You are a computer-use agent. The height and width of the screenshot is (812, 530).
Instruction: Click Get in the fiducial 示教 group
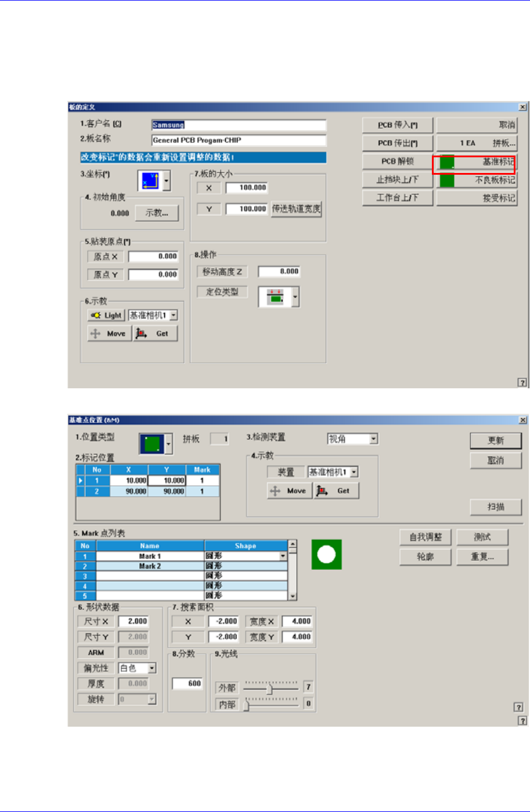coord(337,490)
